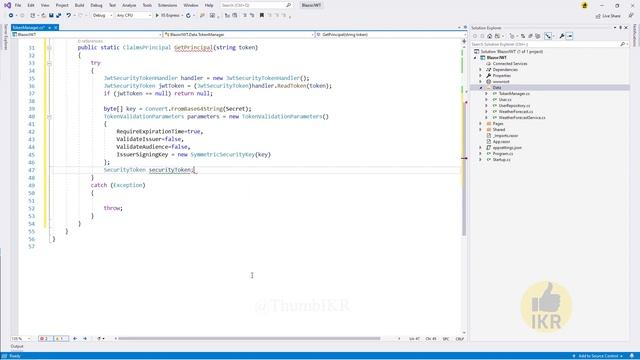Click the Search Solution Explorer field
The image size is (640, 360).
pyautogui.click(x=549, y=44)
